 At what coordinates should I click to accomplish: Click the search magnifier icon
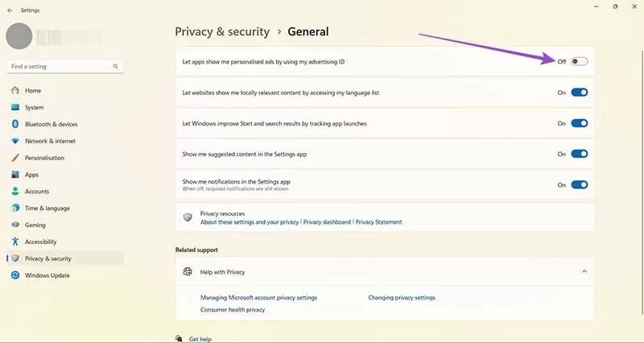[116, 66]
